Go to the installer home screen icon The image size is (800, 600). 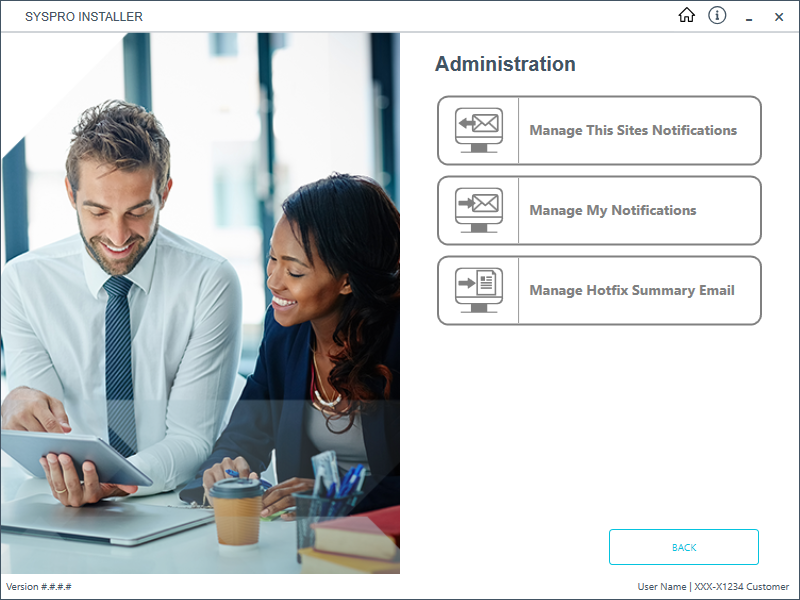tap(686, 15)
